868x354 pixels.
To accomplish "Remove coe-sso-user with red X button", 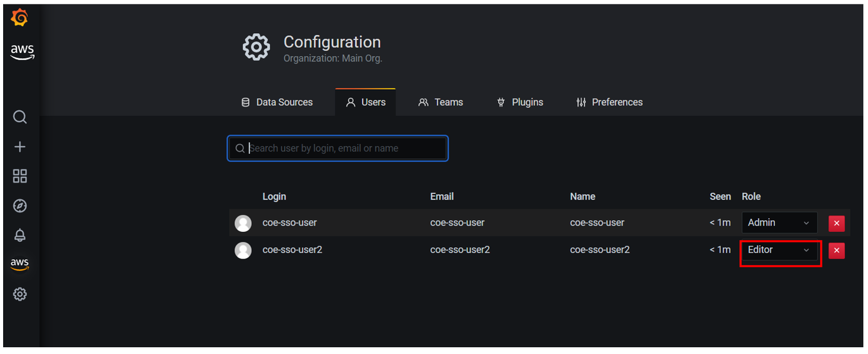I will [x=836, y=223].
